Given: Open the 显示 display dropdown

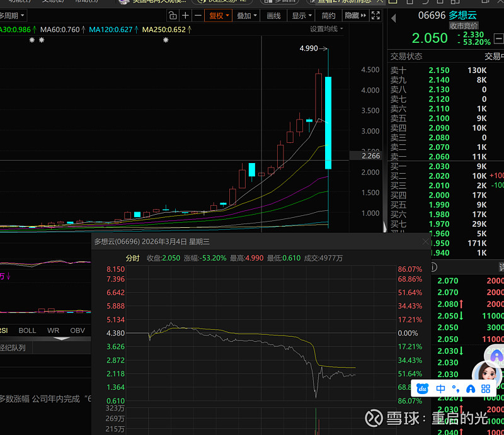Looking at the screenshot, I should [x=302, y=15].
